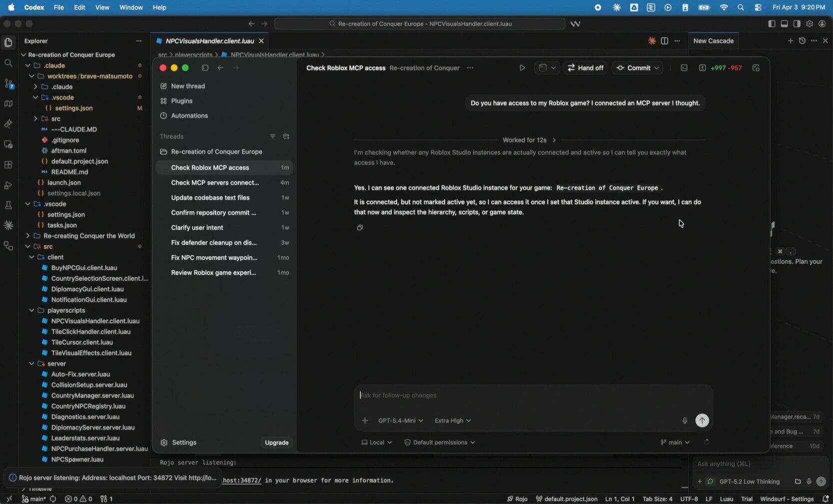
Task: Open the Explorer view in the activity bar
Action: [8, 42]
